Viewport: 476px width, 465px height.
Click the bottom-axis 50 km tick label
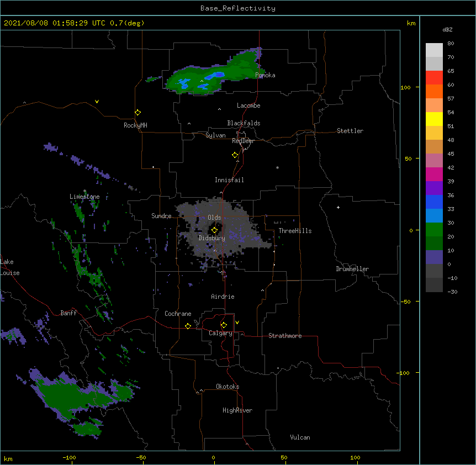click(x=284, y=457)
